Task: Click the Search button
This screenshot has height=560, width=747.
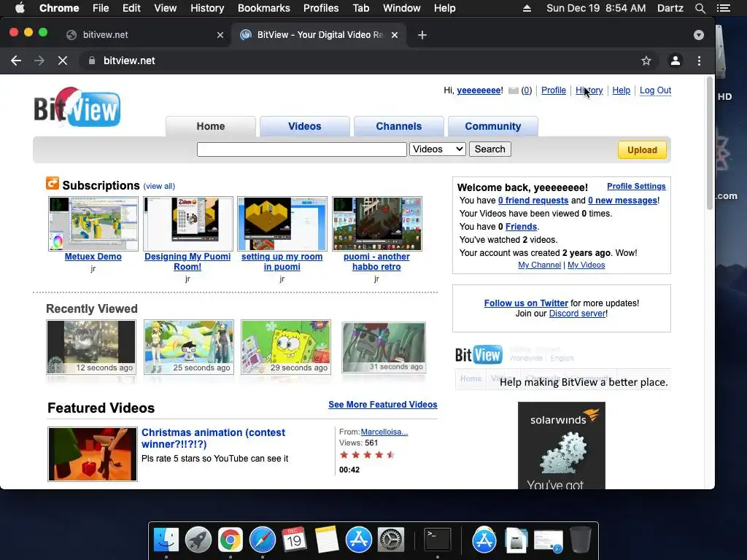Action: click(489, 149)
